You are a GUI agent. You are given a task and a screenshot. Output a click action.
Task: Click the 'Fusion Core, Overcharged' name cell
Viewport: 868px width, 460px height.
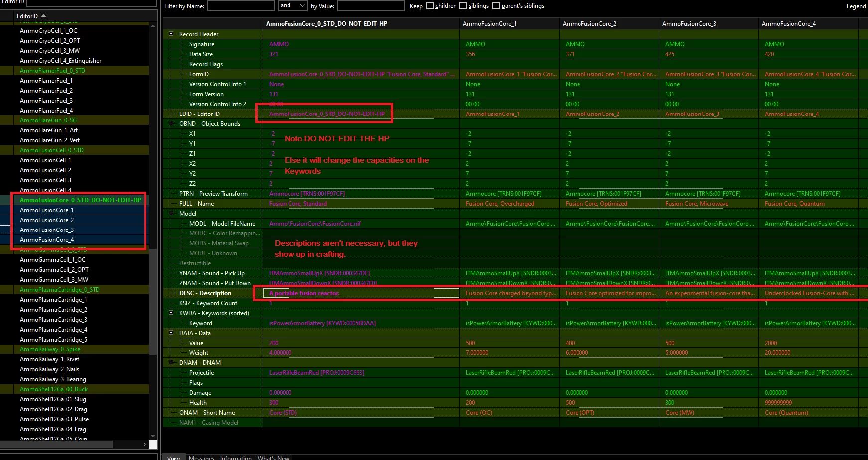[509, 204]
